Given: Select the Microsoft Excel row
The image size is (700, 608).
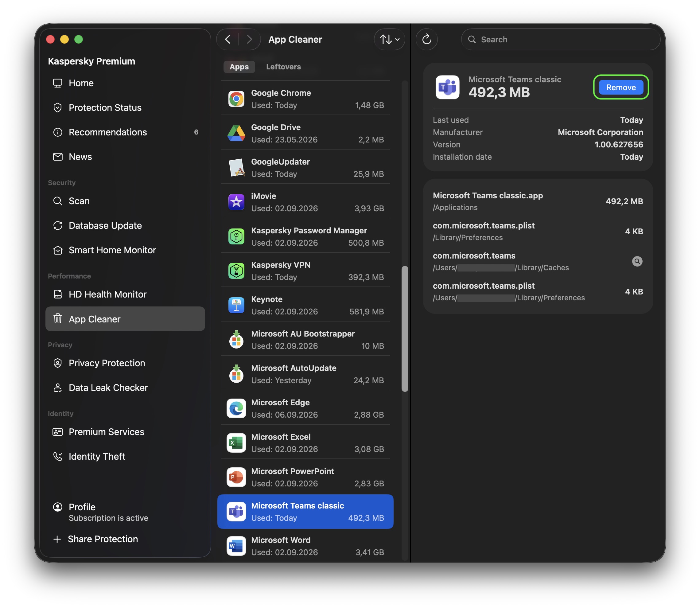Looking at the screenshot, I should click(x=305, y=442).
